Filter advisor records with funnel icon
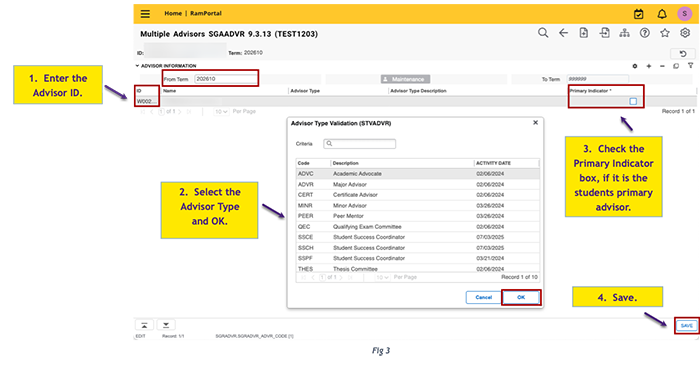This screenshot has height=368, width=700. 690,66
